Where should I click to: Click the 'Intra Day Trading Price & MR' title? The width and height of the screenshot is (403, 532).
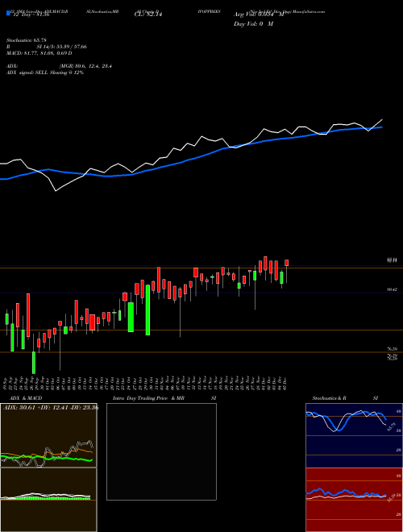(x=148, y=398)
